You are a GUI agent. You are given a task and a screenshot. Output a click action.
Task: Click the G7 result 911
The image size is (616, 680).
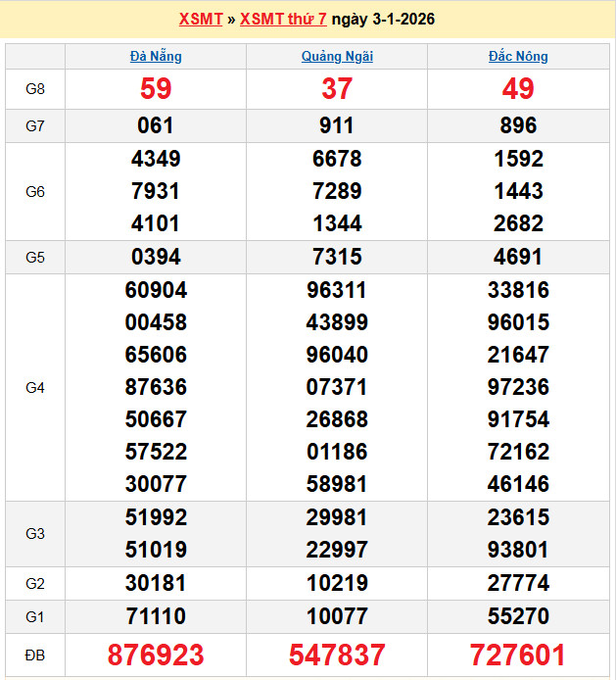[x=337, y=125]
